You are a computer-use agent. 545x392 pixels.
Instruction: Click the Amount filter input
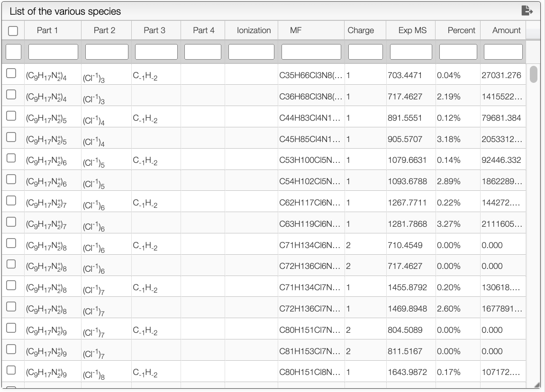coord(503,52)
